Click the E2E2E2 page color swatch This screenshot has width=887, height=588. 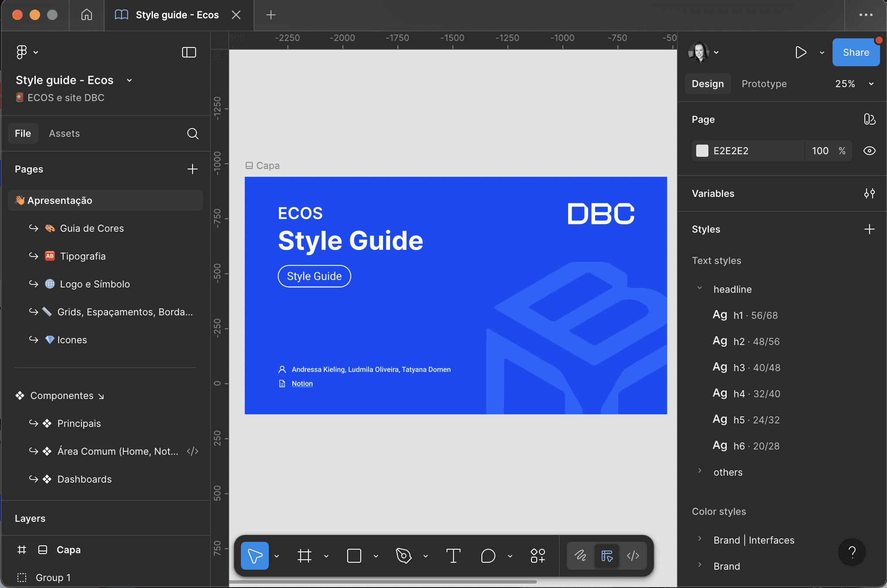702,151
